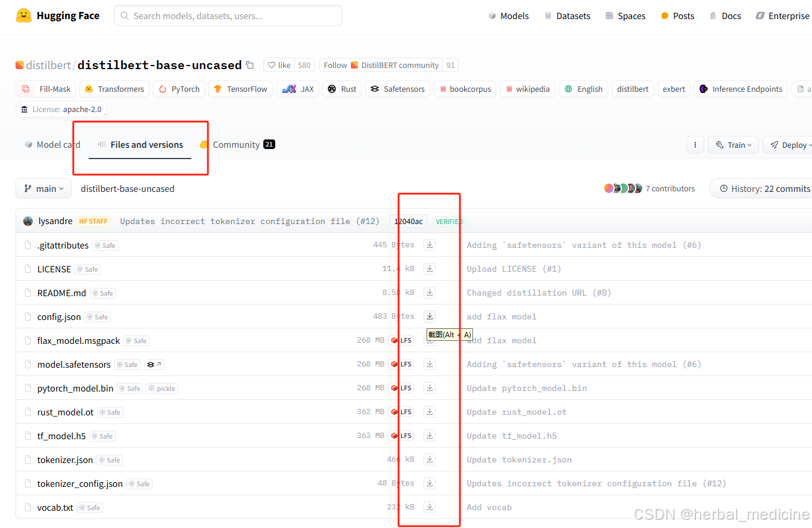Image resolution: width=812 pixels, height=528 pixels.
Task: Click the search models, datasets, users field
Action: coord(228,16)
